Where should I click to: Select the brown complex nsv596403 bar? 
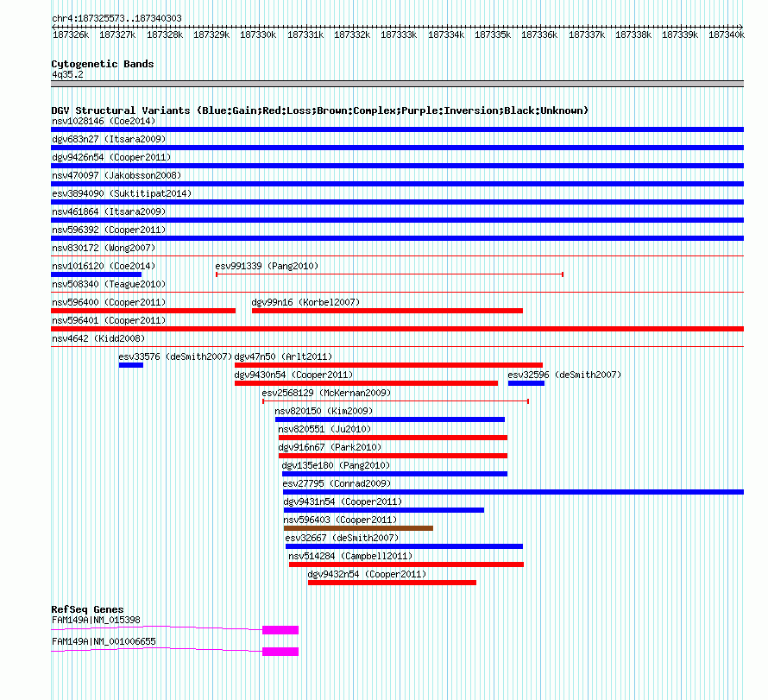pos(358,528)
